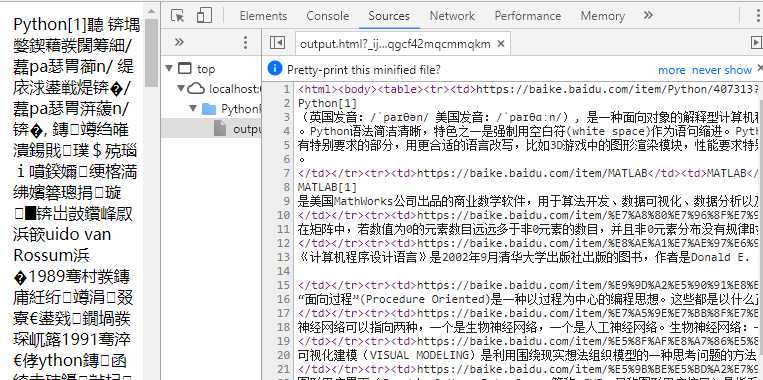Open the Elements tab
The width and height of the screenshot is (763, 380).
coord(263,16)
